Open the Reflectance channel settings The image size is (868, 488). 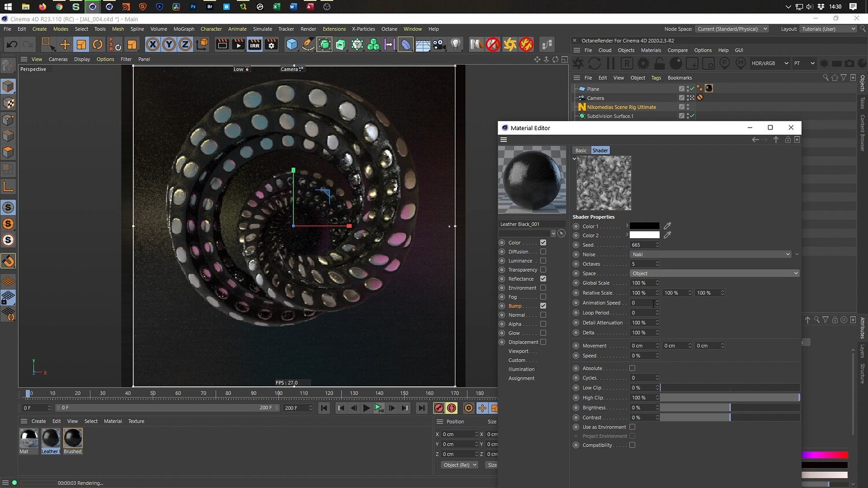[x=521, y=279]
